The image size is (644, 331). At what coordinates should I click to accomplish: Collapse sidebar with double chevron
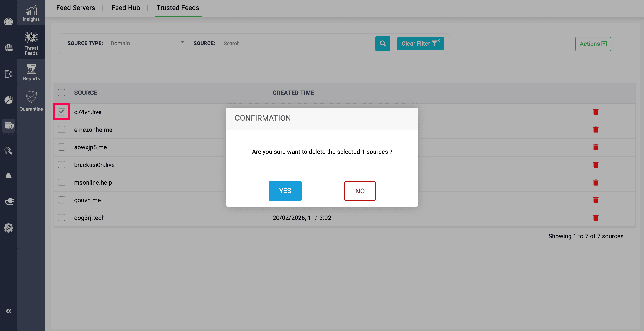(x=9, y=311)
